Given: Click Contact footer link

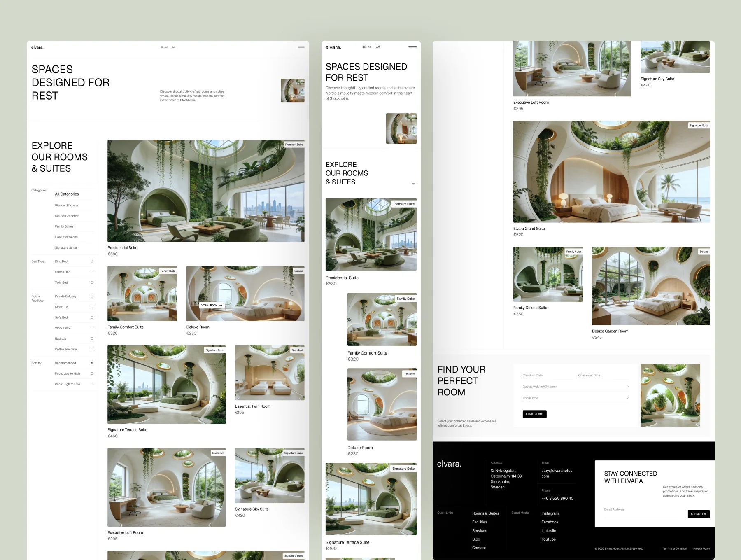Looking at the screenshot, I should pos(479,548).
